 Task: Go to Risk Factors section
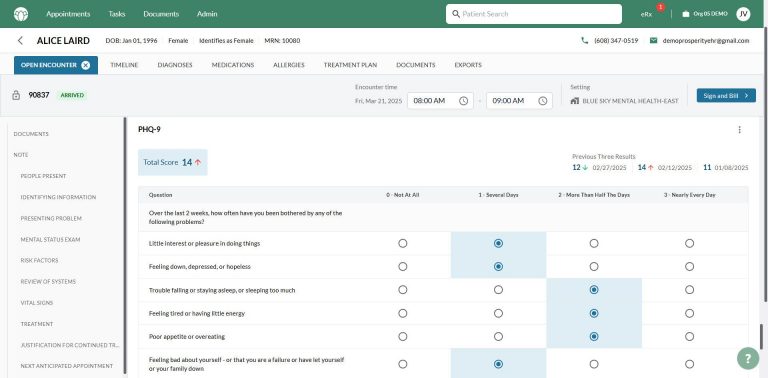click(39, 260)
